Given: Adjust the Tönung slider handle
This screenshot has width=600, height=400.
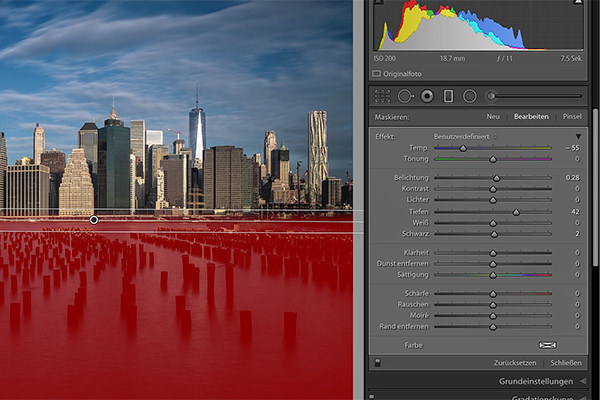Looking at the screenshot, I should click(x=493, y=159).
